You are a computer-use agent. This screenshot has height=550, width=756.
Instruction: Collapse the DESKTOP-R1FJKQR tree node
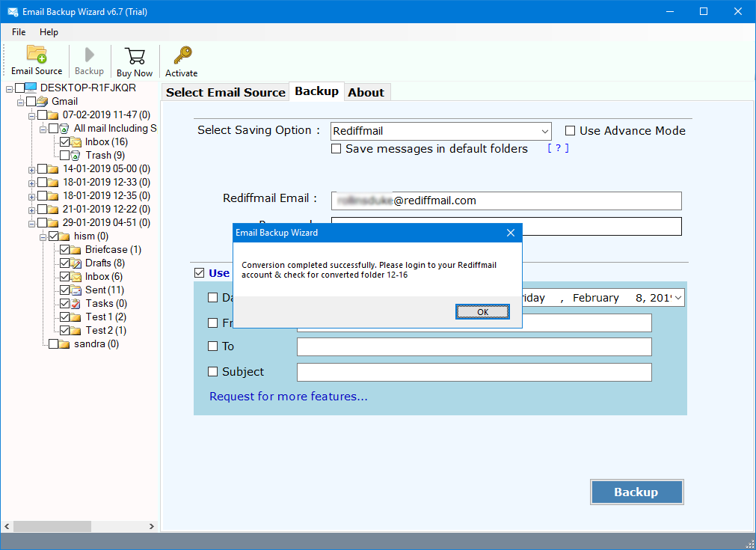pos(9,89)
